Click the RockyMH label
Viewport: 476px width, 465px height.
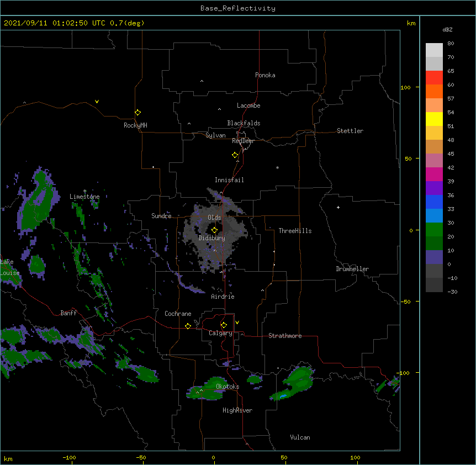click(x=135, y=125)
